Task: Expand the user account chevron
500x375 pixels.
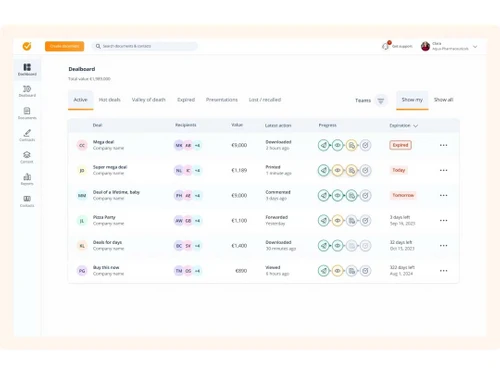Action: coord(475,47)
